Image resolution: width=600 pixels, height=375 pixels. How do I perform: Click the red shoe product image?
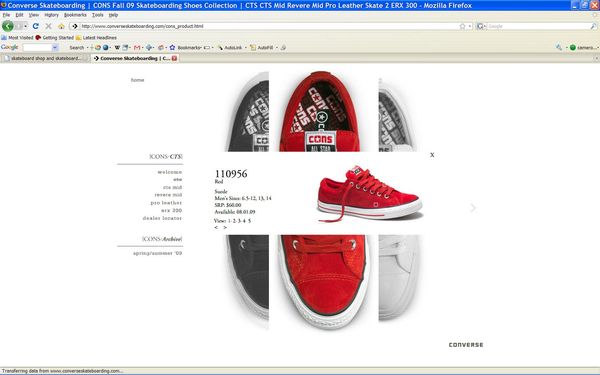coord(369,194)
